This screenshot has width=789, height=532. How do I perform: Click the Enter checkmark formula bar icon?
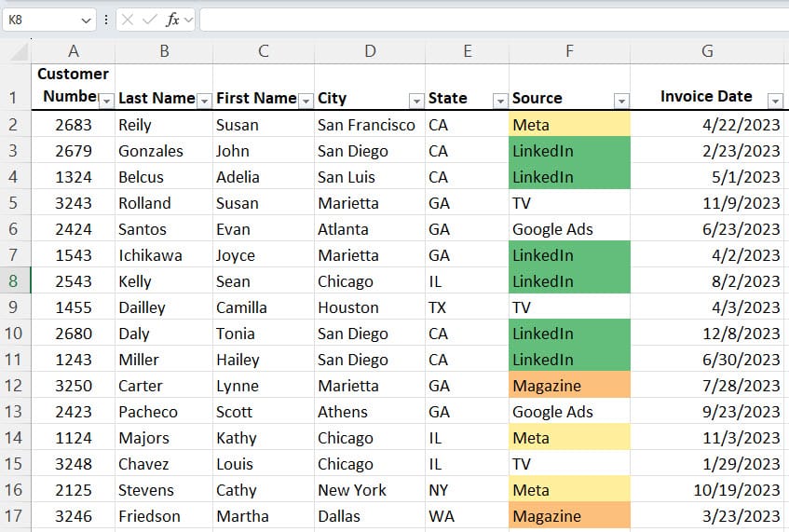[149, 20]
